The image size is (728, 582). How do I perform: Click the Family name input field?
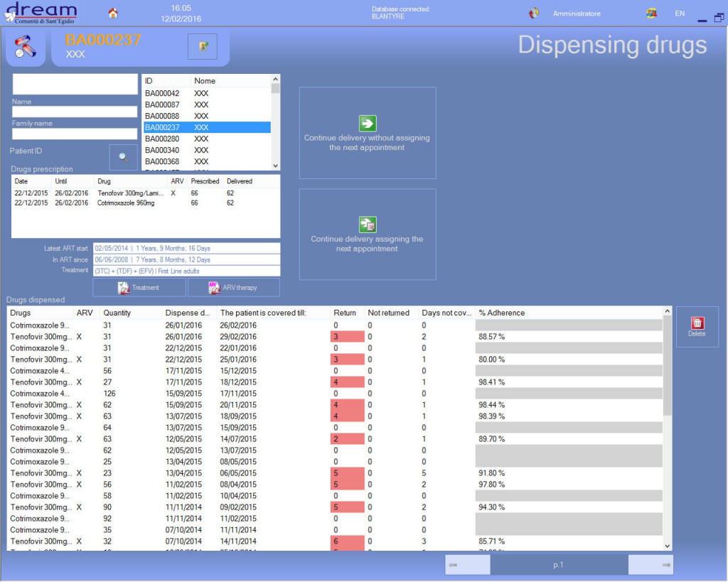75,134
